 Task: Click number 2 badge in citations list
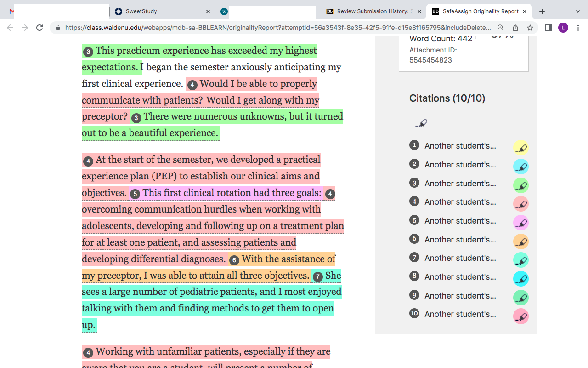pos(414,164)
